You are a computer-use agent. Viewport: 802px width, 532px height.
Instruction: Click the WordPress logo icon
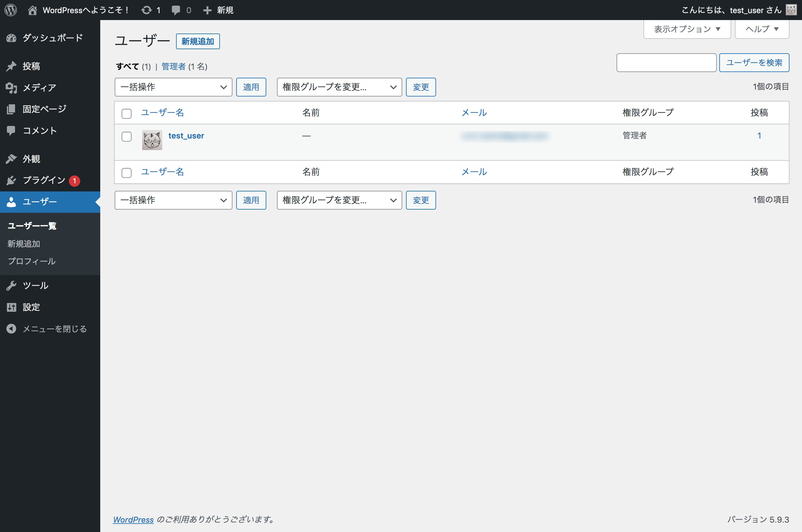pos(11,10)
